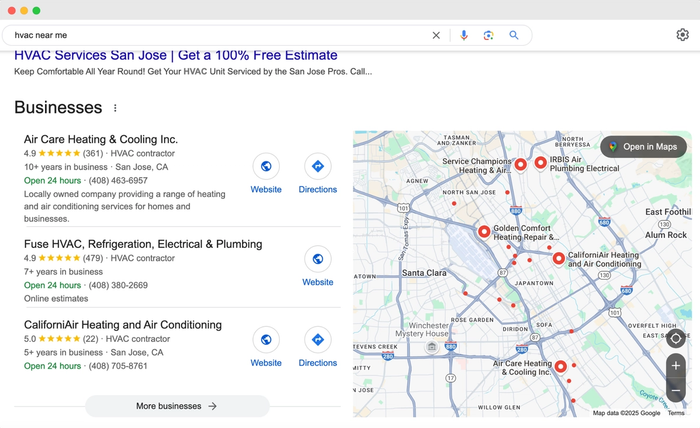Click the Businesses heading
The height and width of the screenshot is (428, 700).
coord(58,108)
